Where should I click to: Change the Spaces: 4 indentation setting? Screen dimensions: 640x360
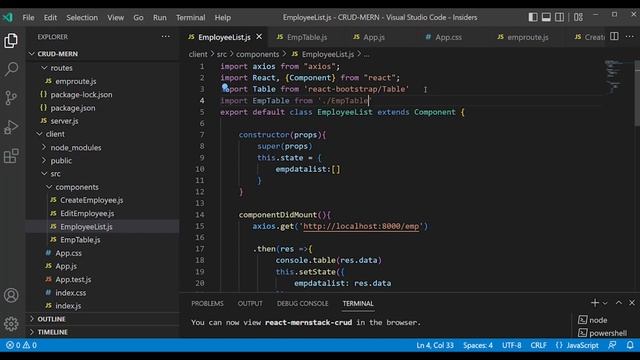[x=478, y=345]
